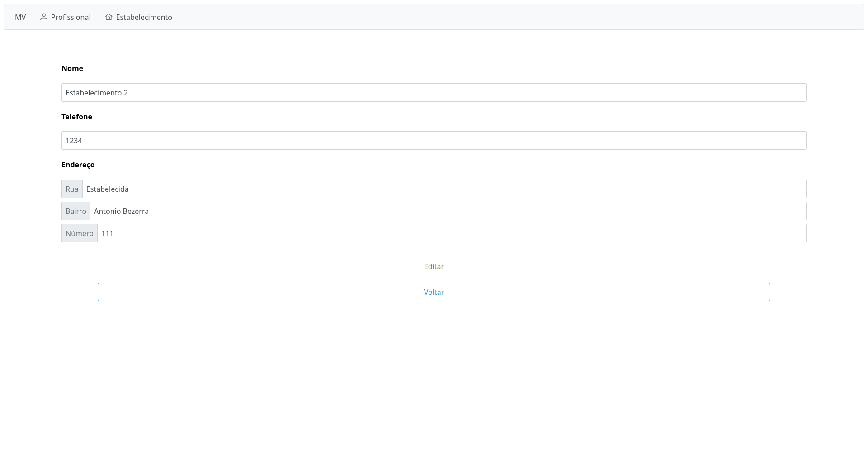Focus the Telefone input field
Viewport: 868px width, 450px height.
(434, 141)
